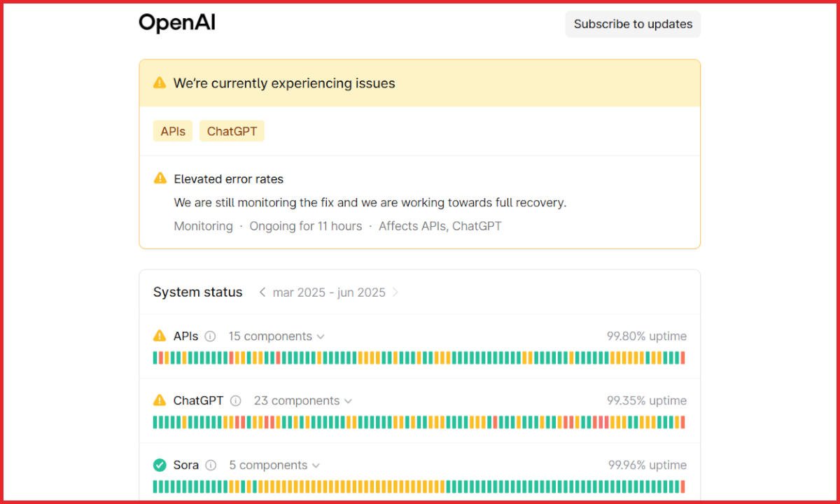Expand the APIs 15 components list

click(x=276, y=336)
